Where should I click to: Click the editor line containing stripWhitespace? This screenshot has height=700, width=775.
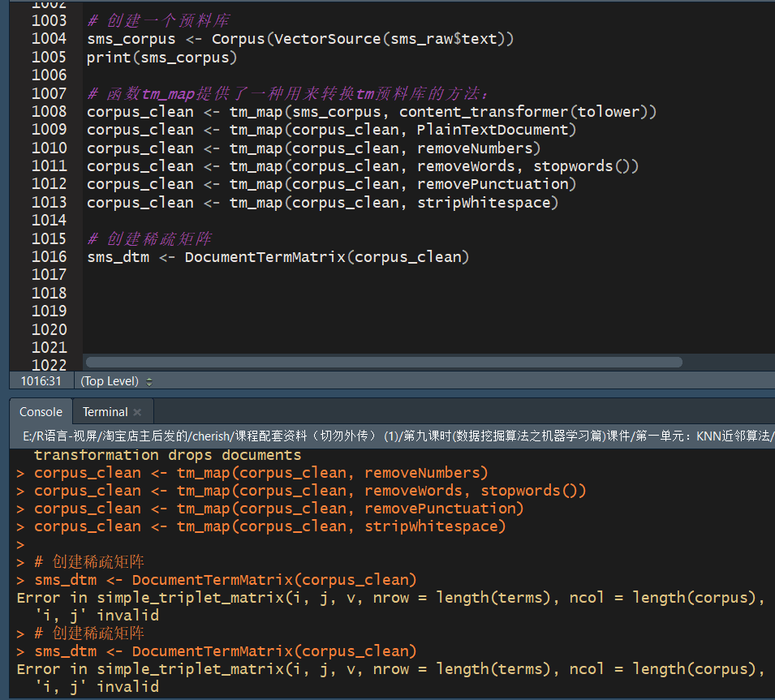pyautogui.click(x=323, y=203)
